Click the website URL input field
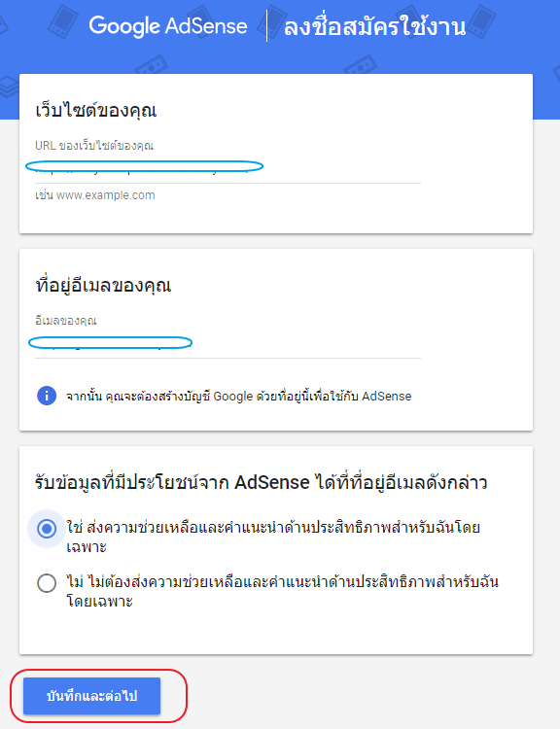The height and width of the screenshot is (729, 560). (x=227, y=169)
